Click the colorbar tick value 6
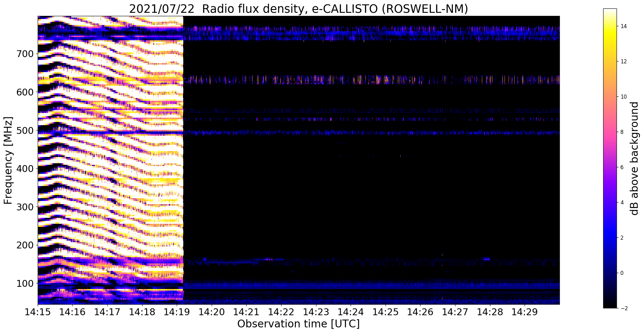Viewport: 644px width, 333px height. pos(622,167)
